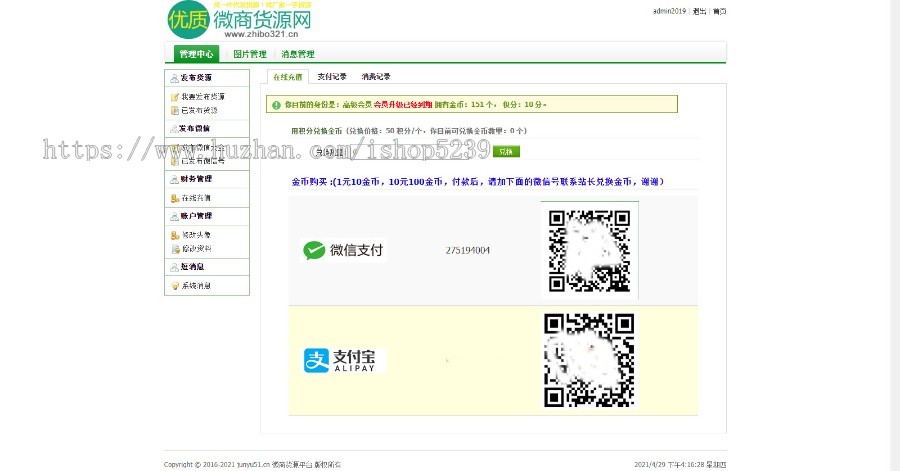Click the 微信支付 WeChat Pay logo

coord(343,250)
